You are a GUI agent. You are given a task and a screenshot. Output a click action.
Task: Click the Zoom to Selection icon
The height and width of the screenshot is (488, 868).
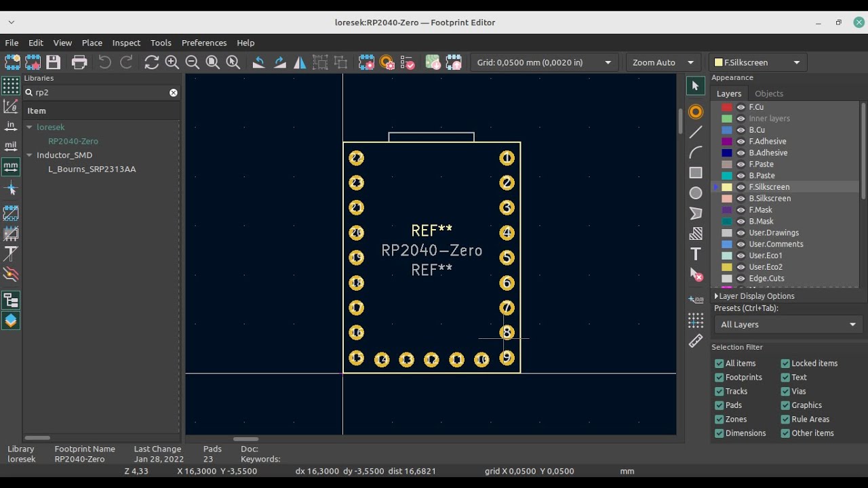tap(233, 62)
